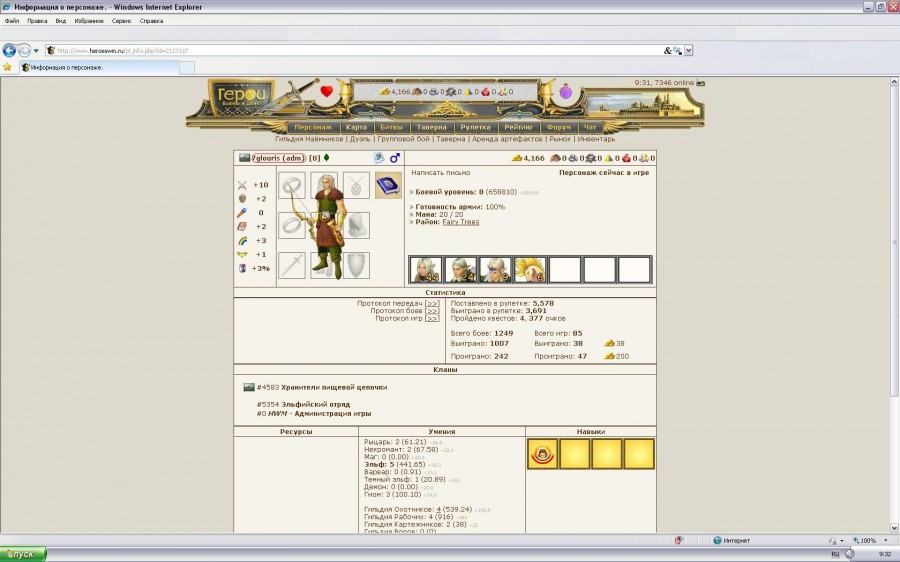Image resolution: width=900 pixels, height=562 pixels.
Task: Open the Сервис browser menu
Action: click(x=122, y=21)
